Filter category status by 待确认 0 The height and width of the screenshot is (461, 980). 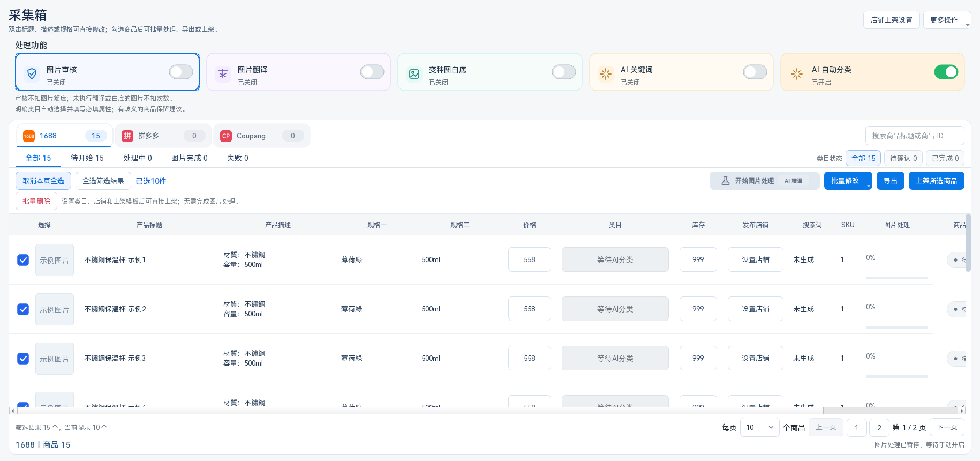(x=903, y=158)
